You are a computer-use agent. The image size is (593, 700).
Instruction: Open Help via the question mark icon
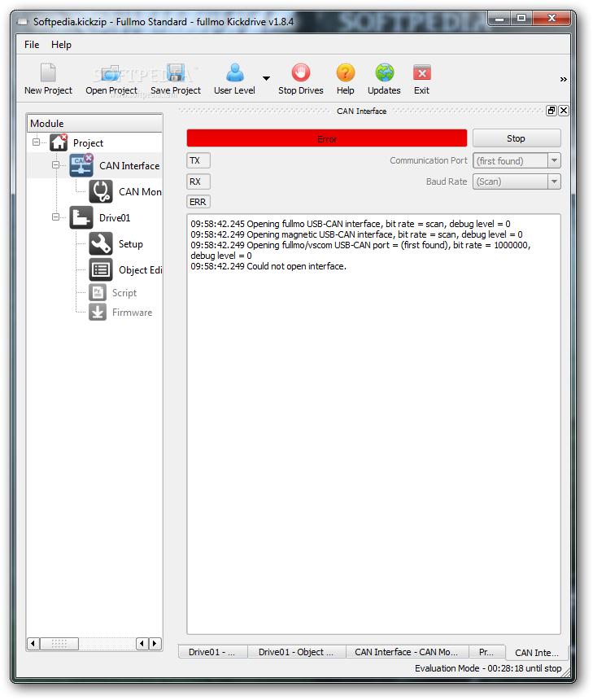click(346, 72)
